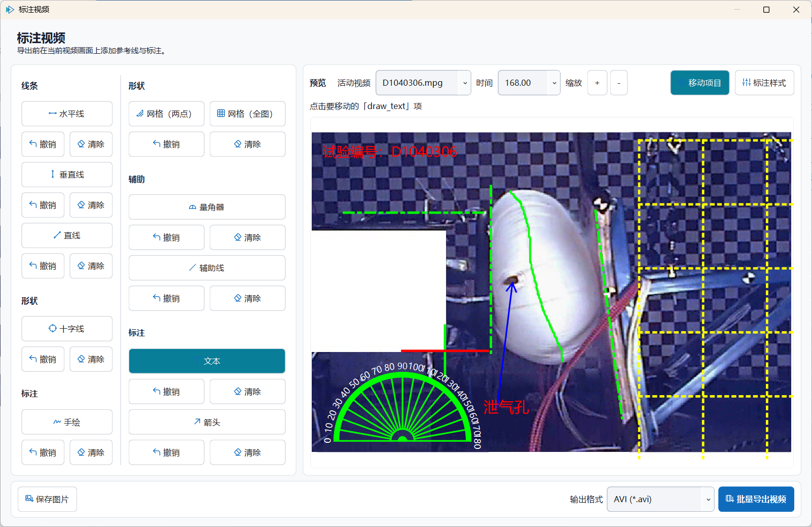This screenshot has width=812, height=527.
Task: Choose the 网格（两点）grid tool
Action: coord(166,114)
